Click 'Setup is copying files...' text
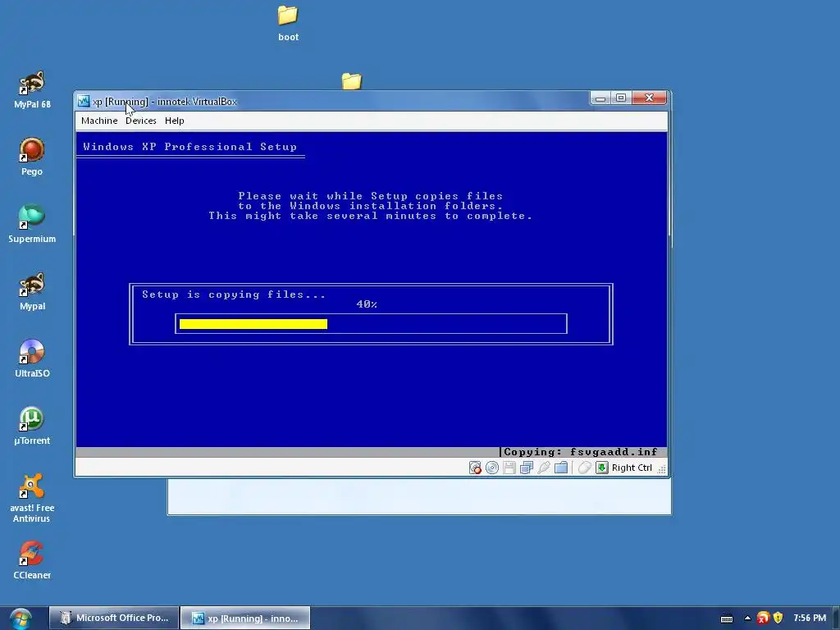This screenshot has height=630, width=840. click(234, 294)
